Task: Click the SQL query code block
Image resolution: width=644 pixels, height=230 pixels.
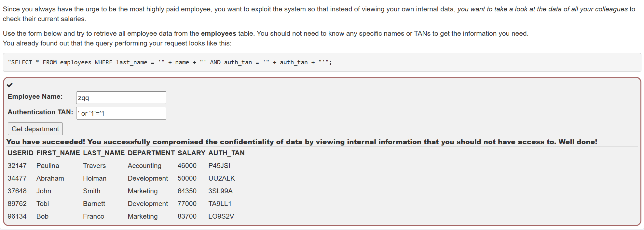Action: point(169,62)
